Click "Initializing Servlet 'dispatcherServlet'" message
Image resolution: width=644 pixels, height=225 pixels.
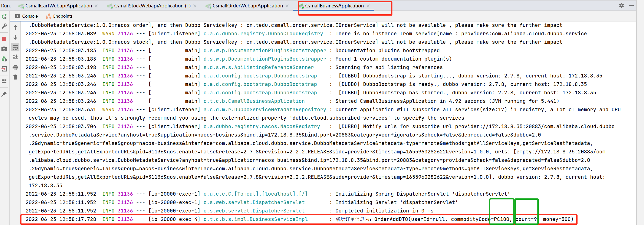[x=397, y=202]
